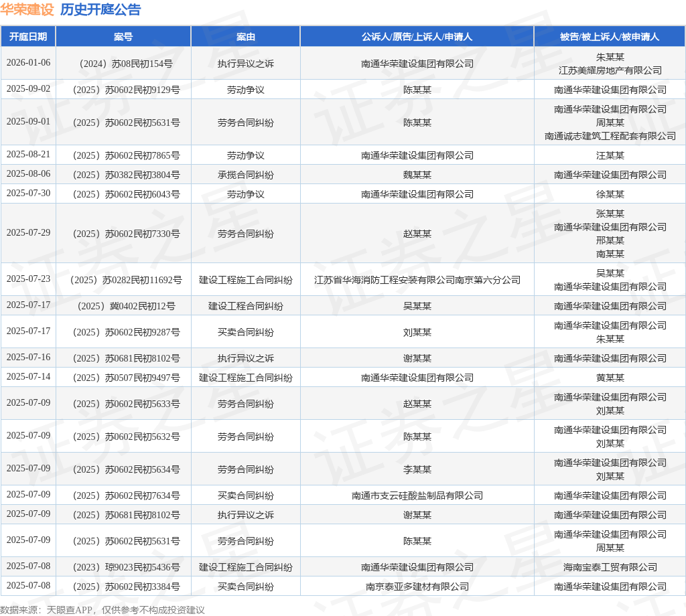Image resolution: width=686 pixels, height=616 pixels.
Task: Select the date 2025-07-23
Action: pos(28,279)
